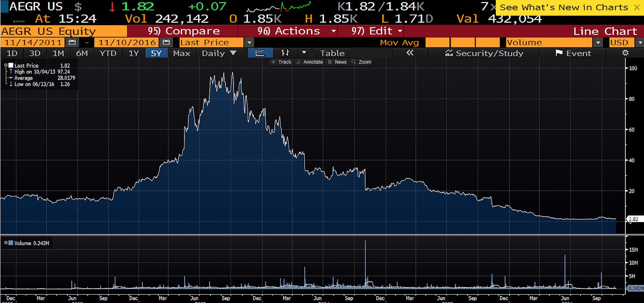Click the Volume study field box

click(x=550, y=42)
